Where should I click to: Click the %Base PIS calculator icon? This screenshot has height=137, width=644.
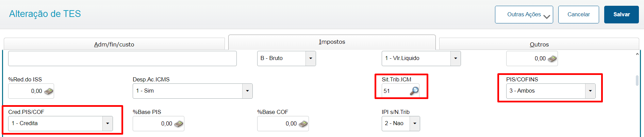coord(179,124)
